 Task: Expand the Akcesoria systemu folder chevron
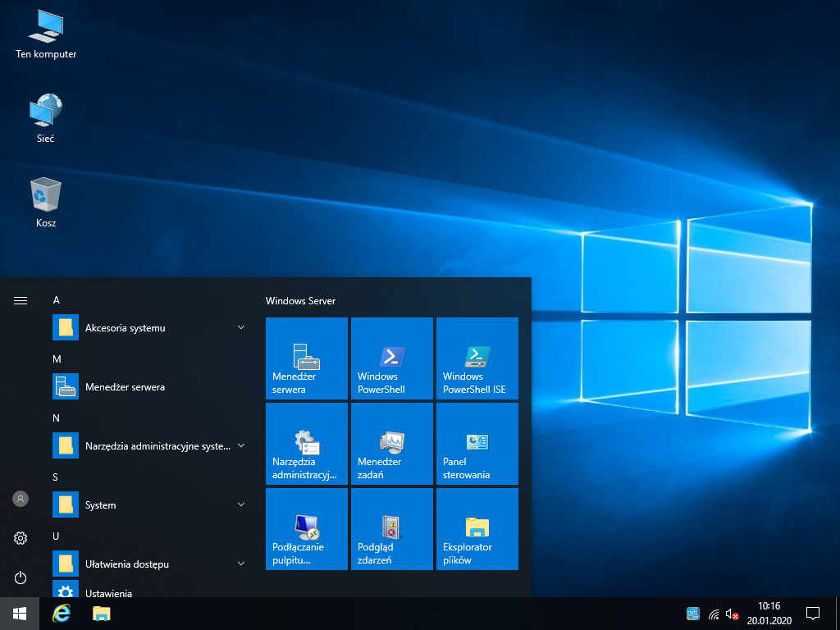[x=241, y=327]
